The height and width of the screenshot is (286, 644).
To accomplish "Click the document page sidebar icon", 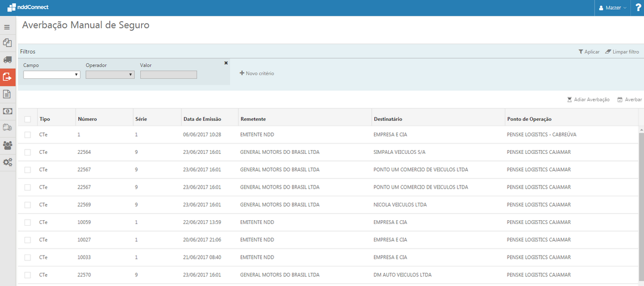I will [8, 94].
